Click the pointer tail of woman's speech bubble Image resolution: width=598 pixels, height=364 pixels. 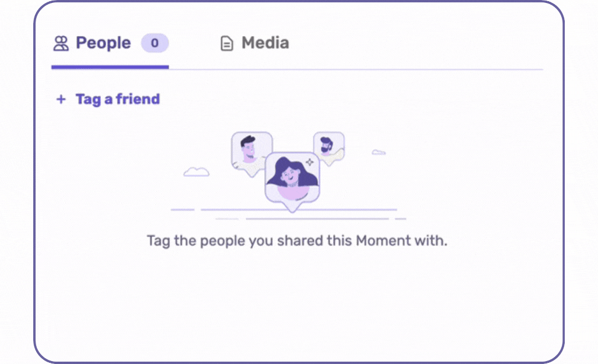click(292, 207)
